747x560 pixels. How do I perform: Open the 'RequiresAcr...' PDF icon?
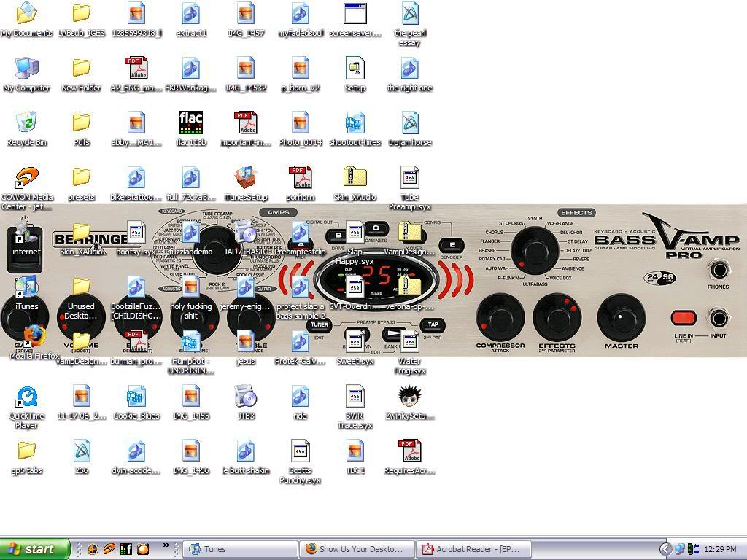pyautogui.click(x=410, y=451)
